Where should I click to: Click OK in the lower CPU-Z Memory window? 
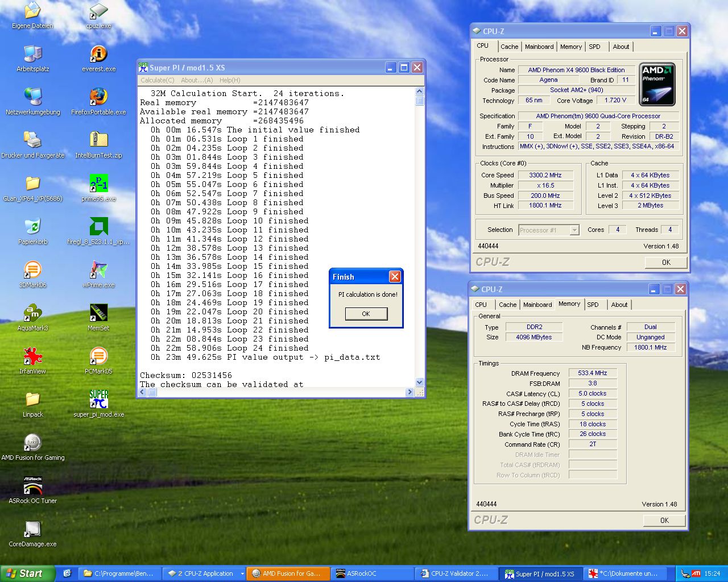point(664,521)
